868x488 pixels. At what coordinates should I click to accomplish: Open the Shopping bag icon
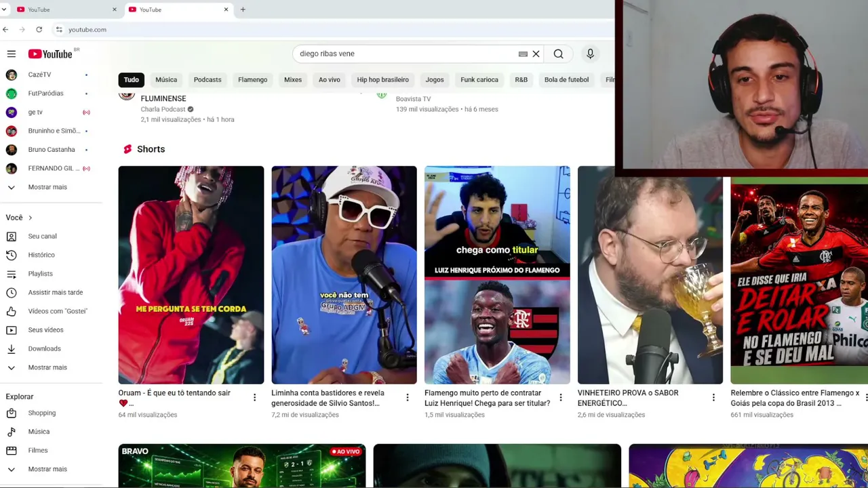[x=12, y=413]
